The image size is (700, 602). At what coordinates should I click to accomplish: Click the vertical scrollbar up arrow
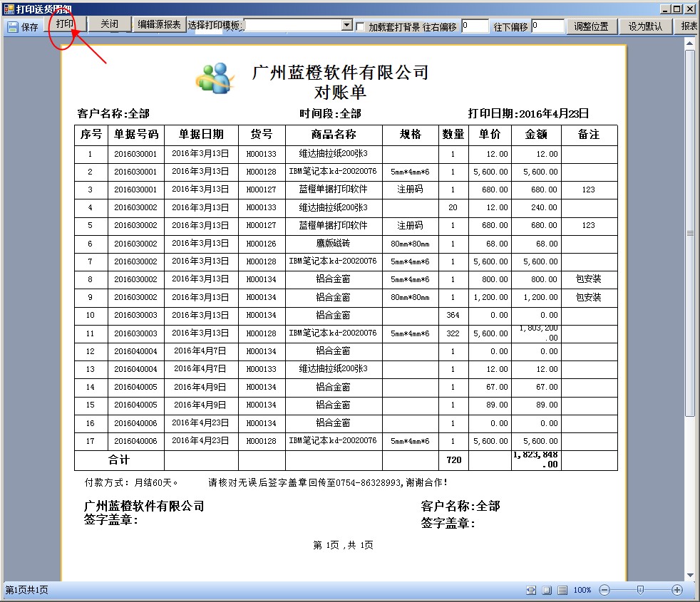(690, 43)
